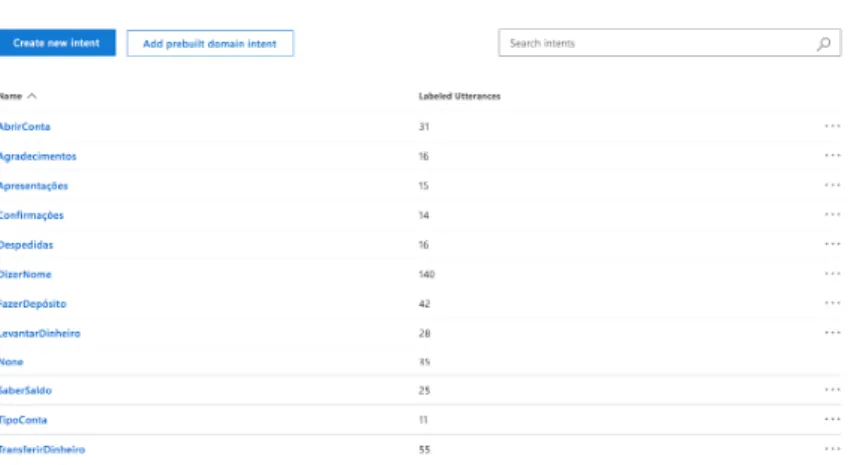848x465 pixels.
Task: Focus the Search intents field
Action: coord(657,43)
